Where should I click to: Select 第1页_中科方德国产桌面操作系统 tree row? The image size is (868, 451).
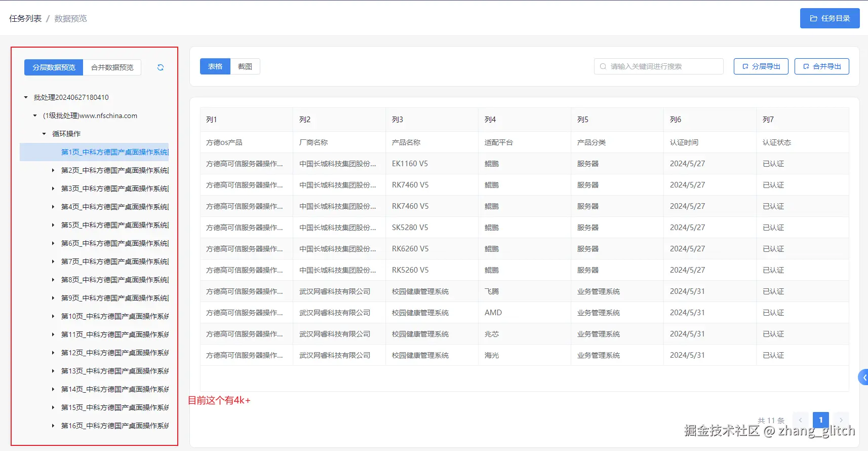pyautogui.click(x=94, y=152)
